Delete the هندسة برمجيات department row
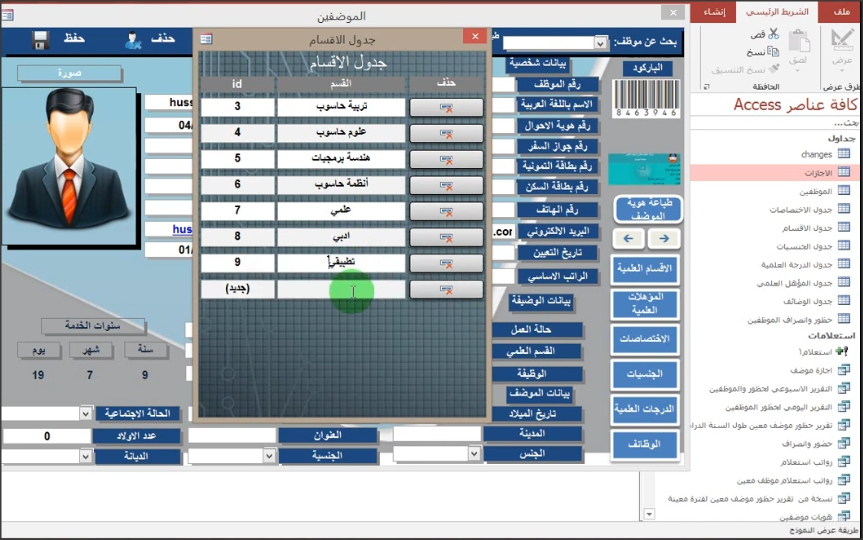Viewport: 863px width, 540px height. tap(446, 159)
